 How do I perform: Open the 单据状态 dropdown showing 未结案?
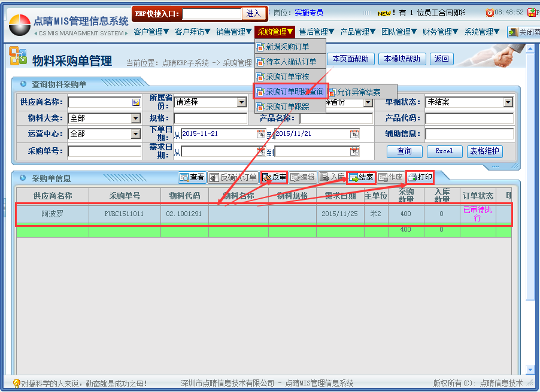(x=508, y=102)
